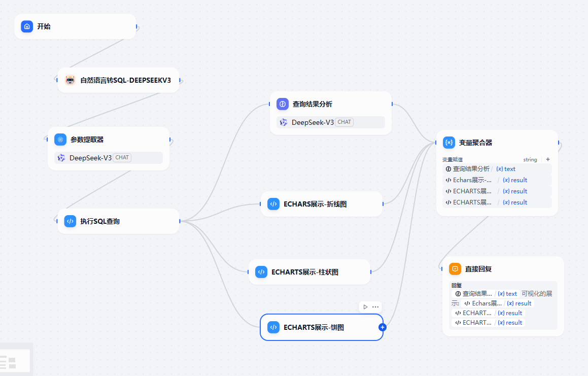Click the 查询结果分析 node icon
The height and width of the screenshot is (376, 588).
[x=283, y=104]
